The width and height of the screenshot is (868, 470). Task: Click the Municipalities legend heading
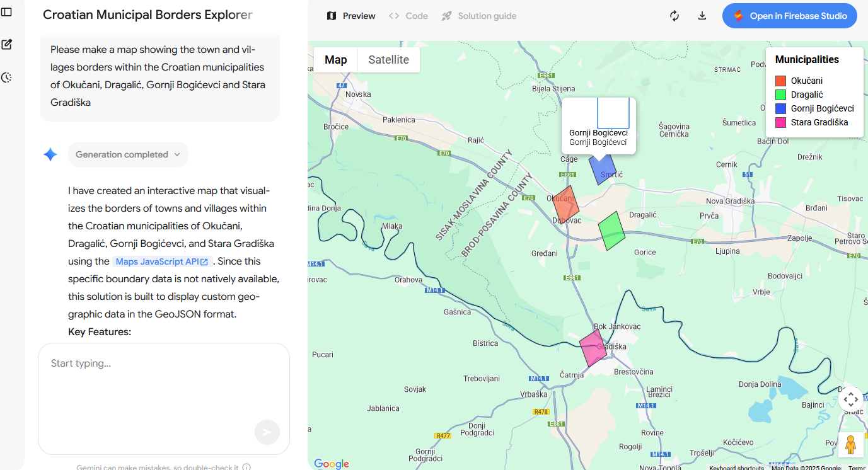pyautogui.click(x=807, y=59)
